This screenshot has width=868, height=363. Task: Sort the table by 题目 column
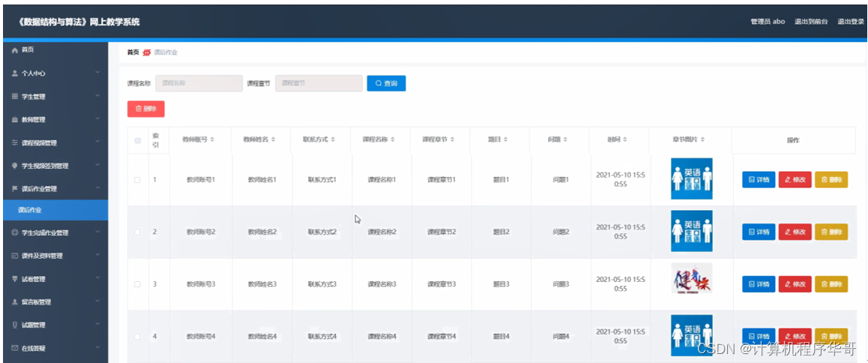[x=505, y=140]
